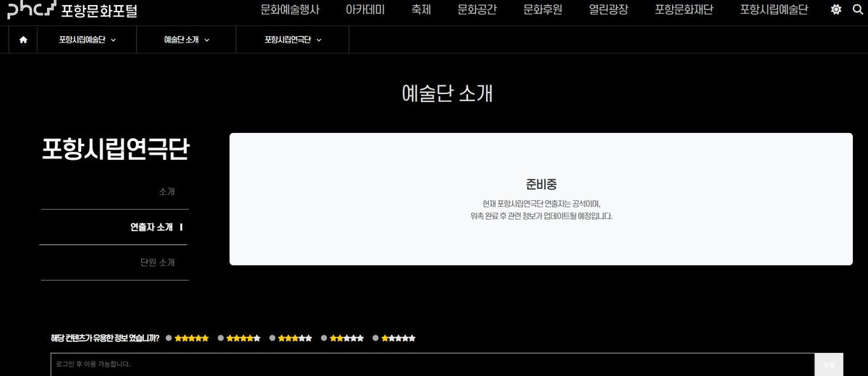Click the feedback comment input field
This screenshot has width=868, height=376.
(432, 364)
